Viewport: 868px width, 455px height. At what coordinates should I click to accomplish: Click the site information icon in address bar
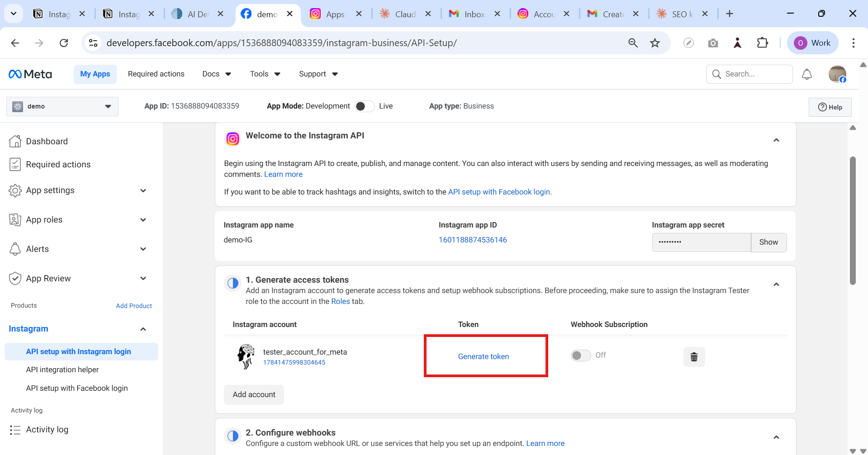click(93, 43)
